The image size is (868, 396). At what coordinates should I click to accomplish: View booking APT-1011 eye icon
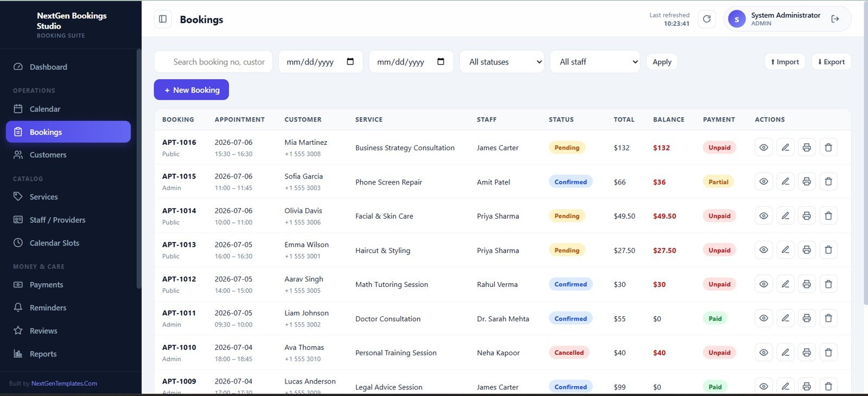[x=763, y=318]
